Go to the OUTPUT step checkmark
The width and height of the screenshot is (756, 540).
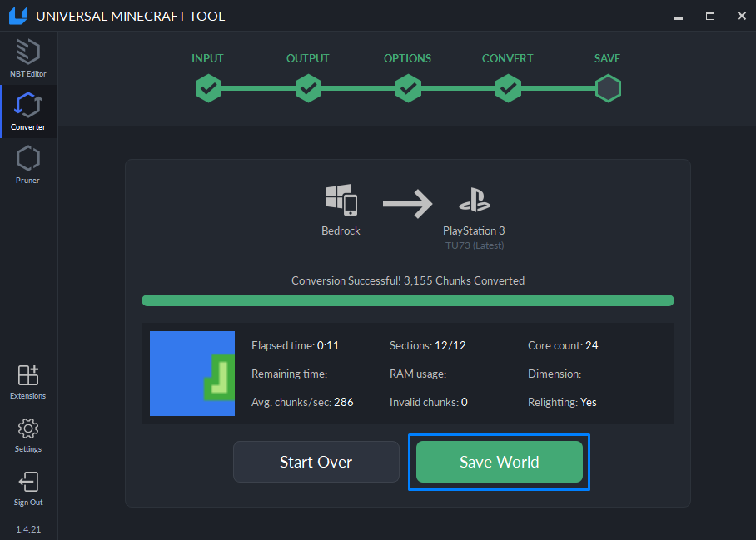308,88
